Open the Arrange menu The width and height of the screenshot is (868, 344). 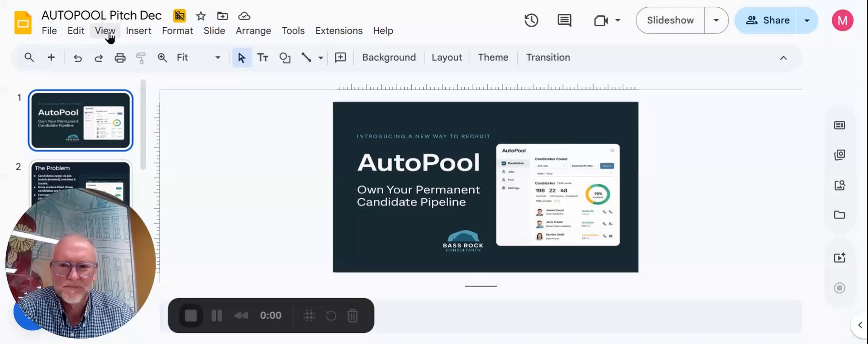pos(253,31)
